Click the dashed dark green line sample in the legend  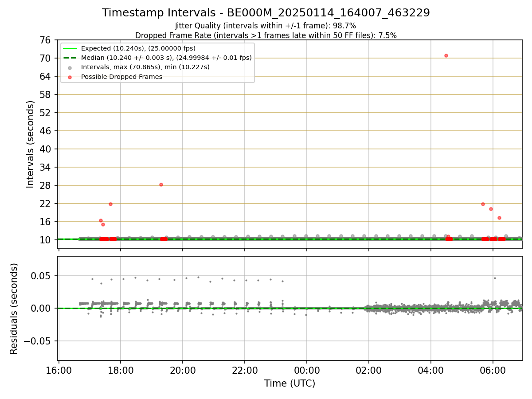70,58
